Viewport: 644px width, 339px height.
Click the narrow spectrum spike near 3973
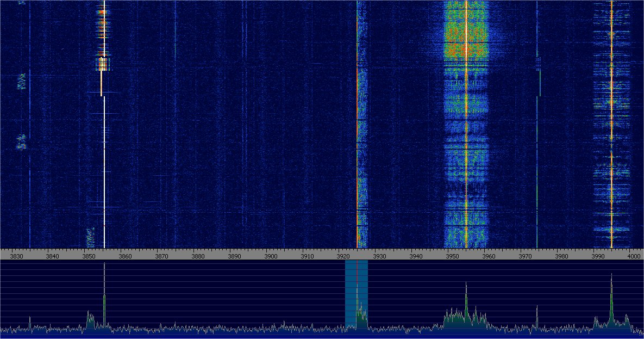point(536,316)
